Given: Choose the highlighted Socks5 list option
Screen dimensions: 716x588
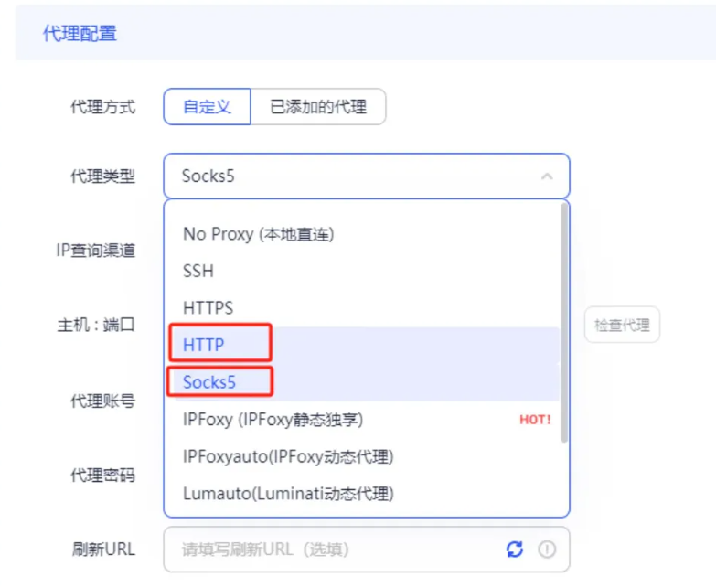Looking at the screenshot, I should (x=209, y=382).
